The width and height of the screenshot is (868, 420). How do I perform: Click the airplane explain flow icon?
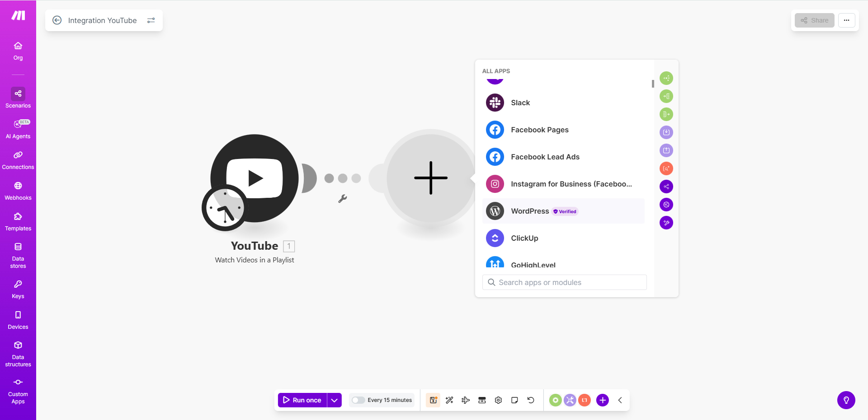pyautogui.click(x=466, y=400)
